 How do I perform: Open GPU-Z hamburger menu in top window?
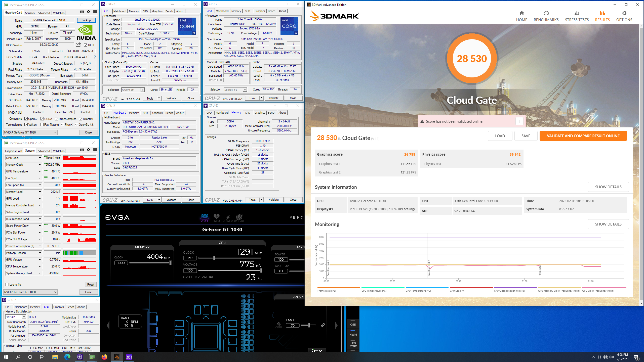click(95, 12)
